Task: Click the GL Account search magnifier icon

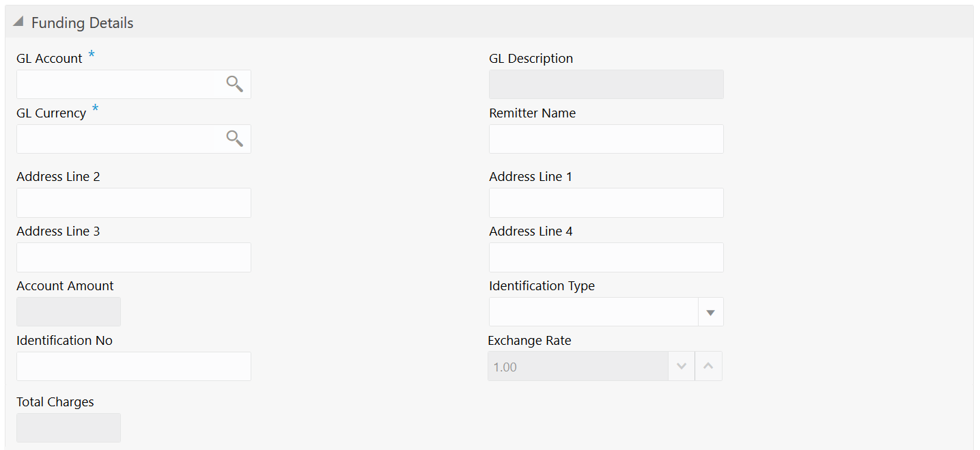Action: (x=234, y=84)
